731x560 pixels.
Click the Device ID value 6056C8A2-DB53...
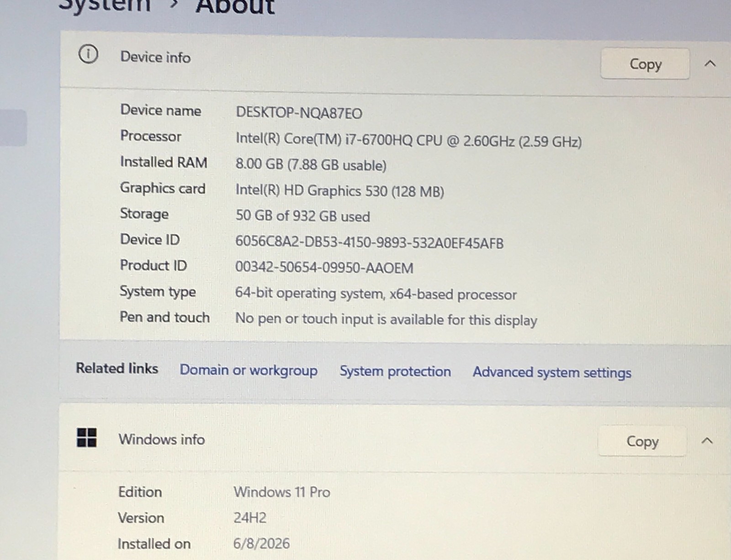pos(370,243)
